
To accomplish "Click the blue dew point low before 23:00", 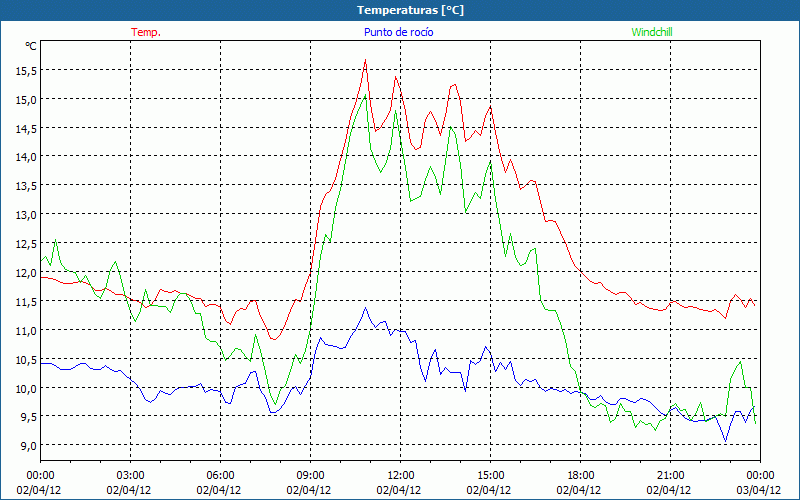I will pyautogui.click(x=726, y=441).
